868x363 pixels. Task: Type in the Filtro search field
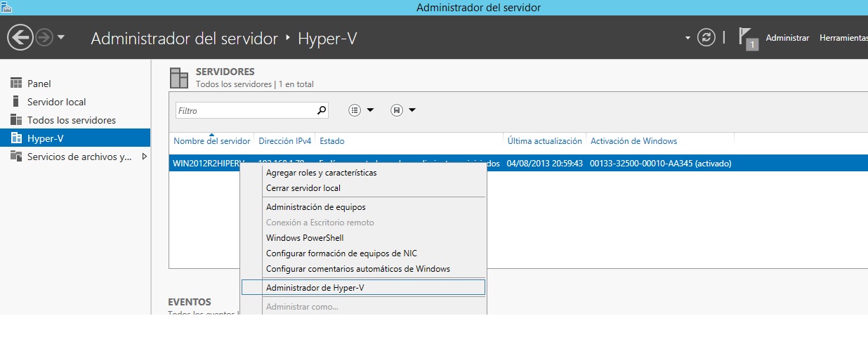[x=244, y=110]
